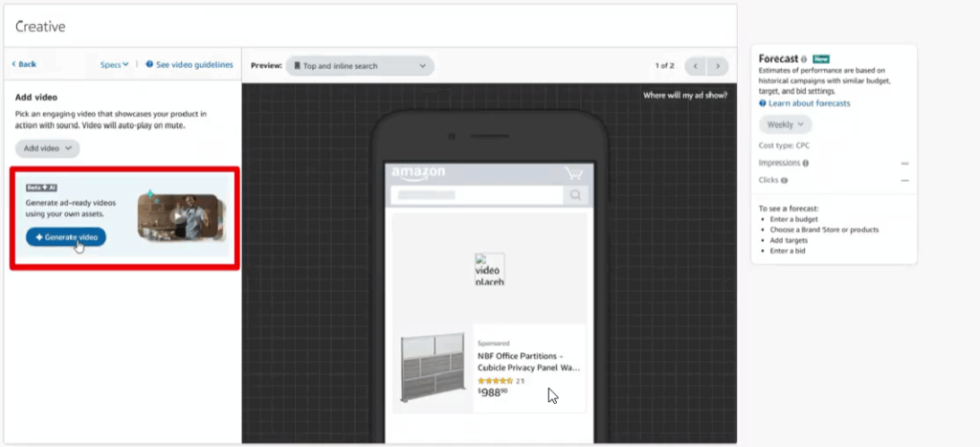Click the Where will my ad show link
The height and width of the screenshot is (447, 980).
pos(684,95)
